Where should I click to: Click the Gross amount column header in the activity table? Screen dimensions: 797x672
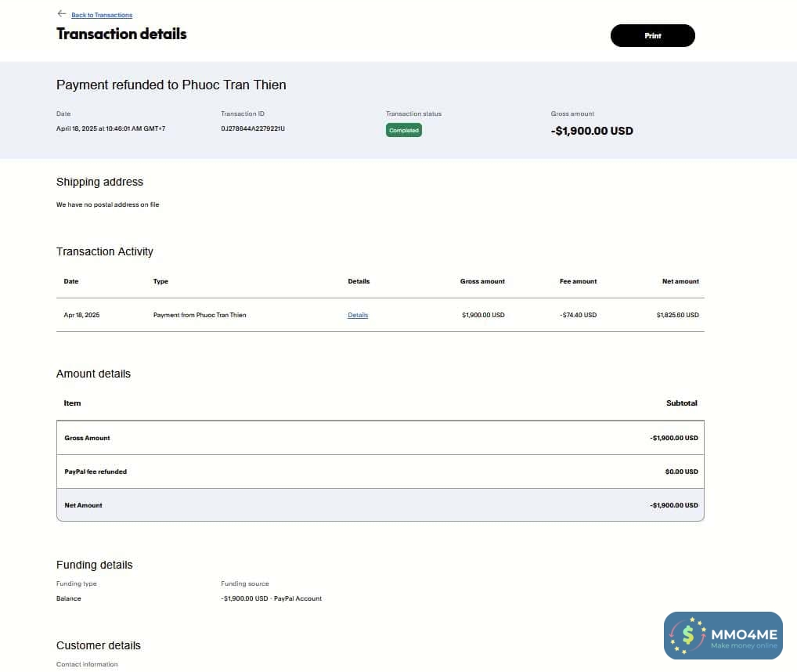click(x=482, y=281)
